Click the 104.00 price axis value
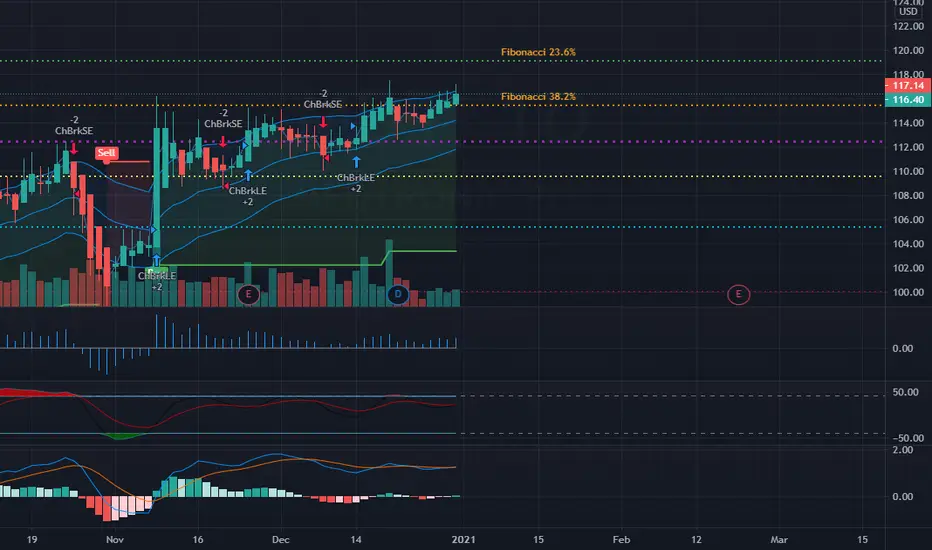 (x=908, y=244)
